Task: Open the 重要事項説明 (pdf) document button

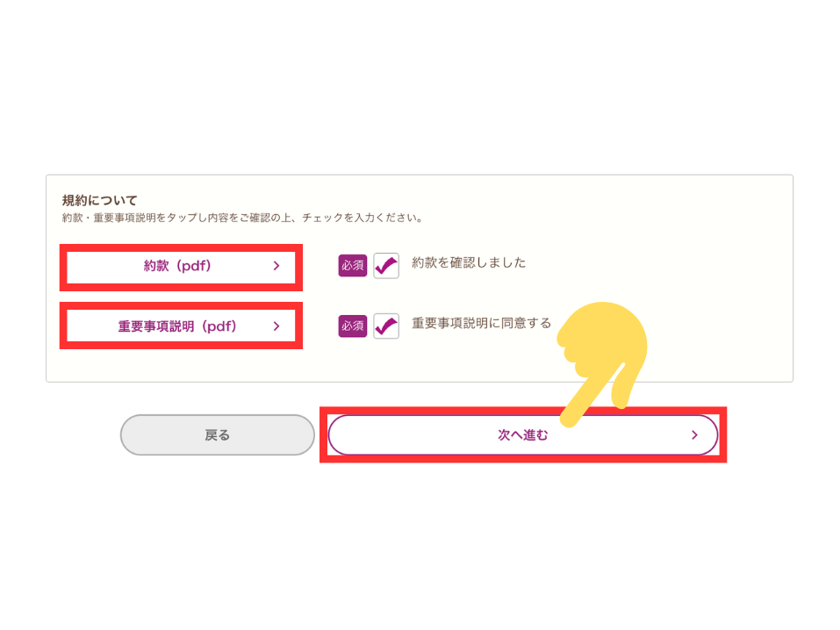Action: click(181, 326)
